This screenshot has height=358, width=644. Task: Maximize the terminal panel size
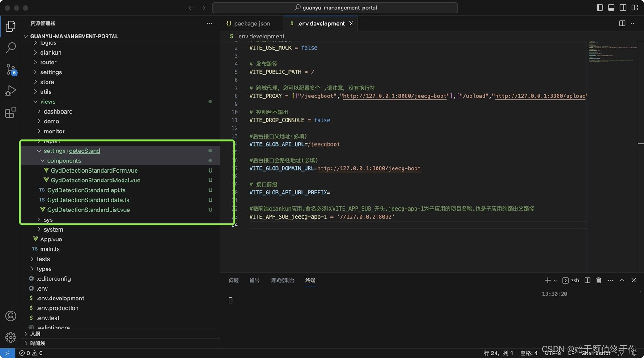click(x=622, y=280)
